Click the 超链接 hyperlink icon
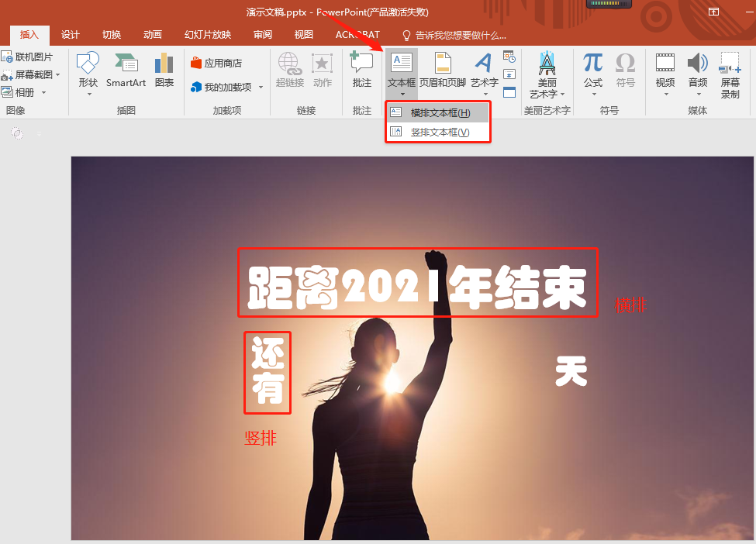 pyautogui.click(x=289, y=63)
